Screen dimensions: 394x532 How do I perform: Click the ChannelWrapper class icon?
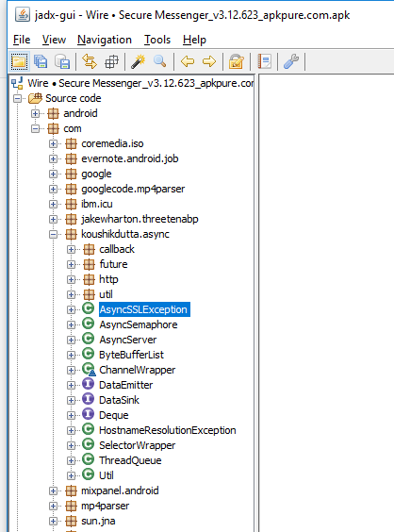[89, 369]
